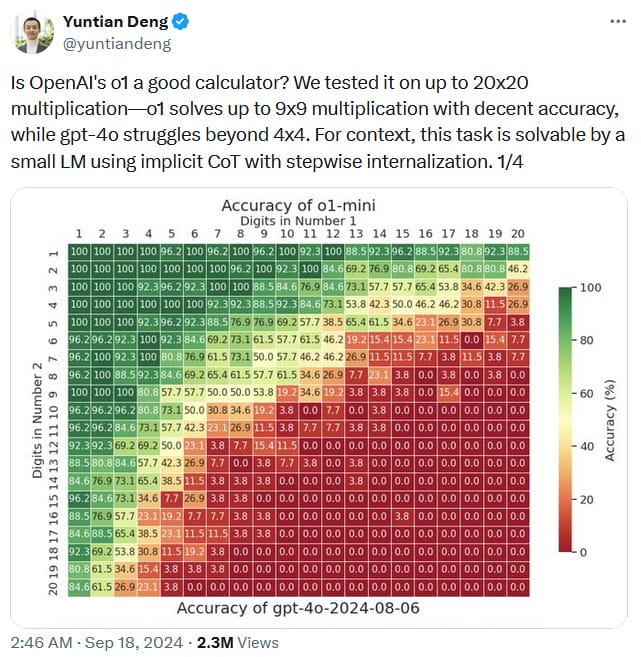Screen dimensions: 641x657
Task: Click the Digits in Number 1 axis label
Action: 298,220
